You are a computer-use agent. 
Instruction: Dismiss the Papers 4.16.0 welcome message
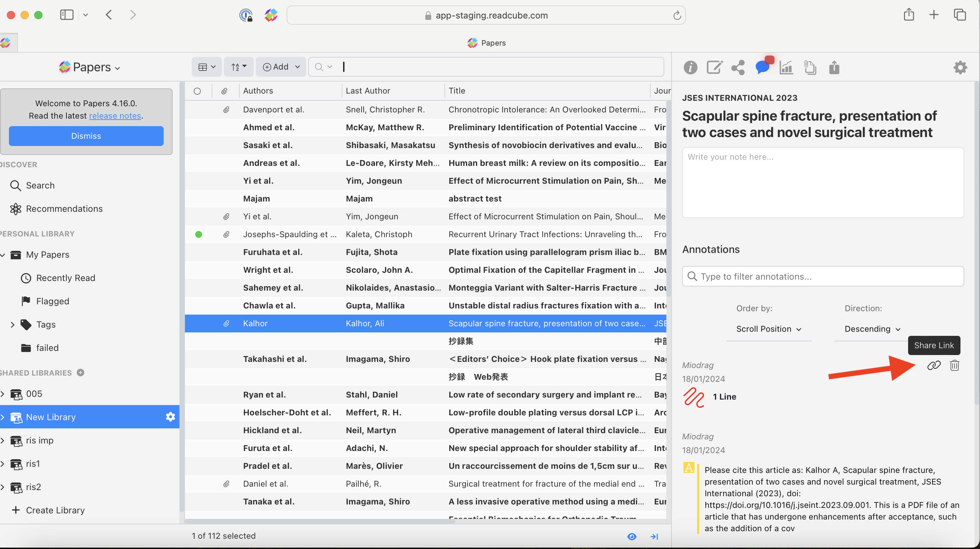(86, 136)
